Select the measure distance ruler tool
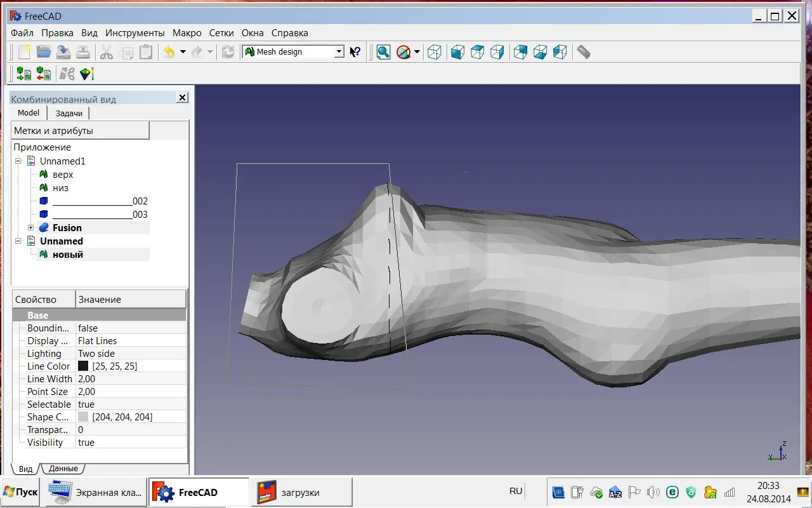The image size is (812, 508). (x=584, y=52)
